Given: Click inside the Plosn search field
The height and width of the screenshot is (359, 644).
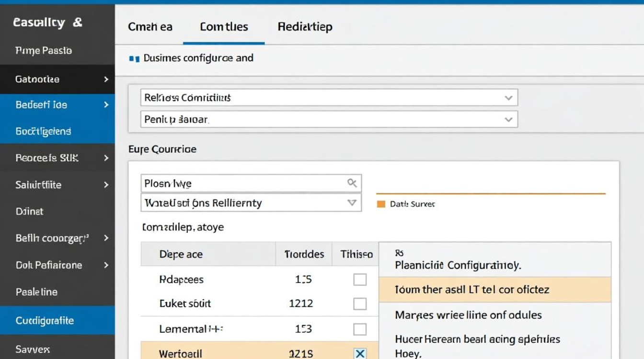Looking at the screenshot, I should [x=240, y=183].
